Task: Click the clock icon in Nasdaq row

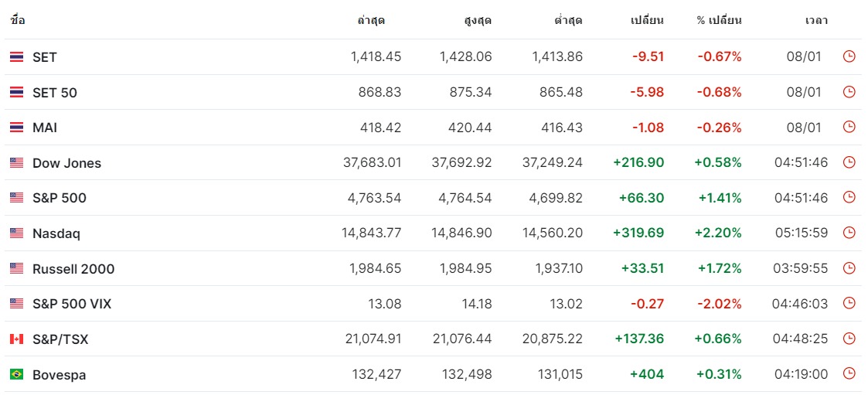Action: (849, 233)
